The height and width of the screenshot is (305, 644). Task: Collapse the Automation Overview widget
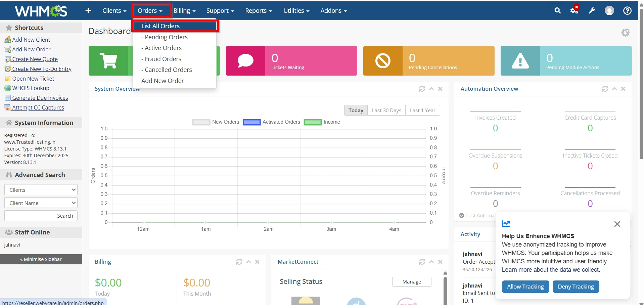614,89
